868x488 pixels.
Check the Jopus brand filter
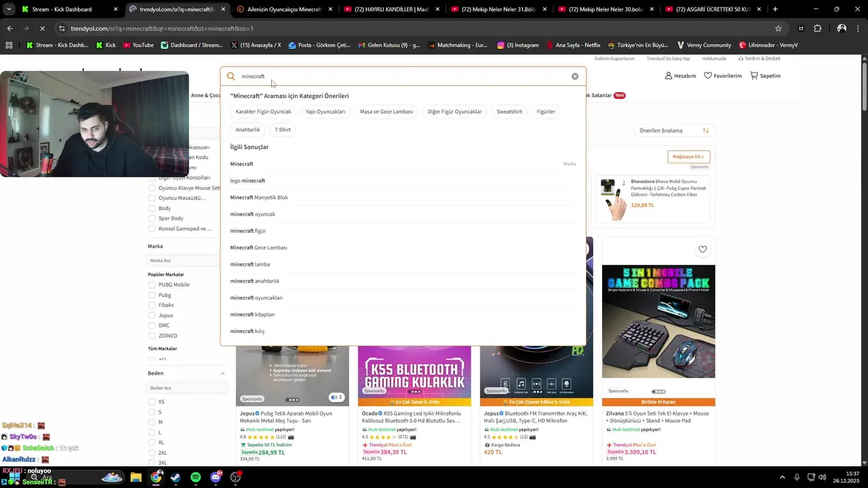point(152,315)
